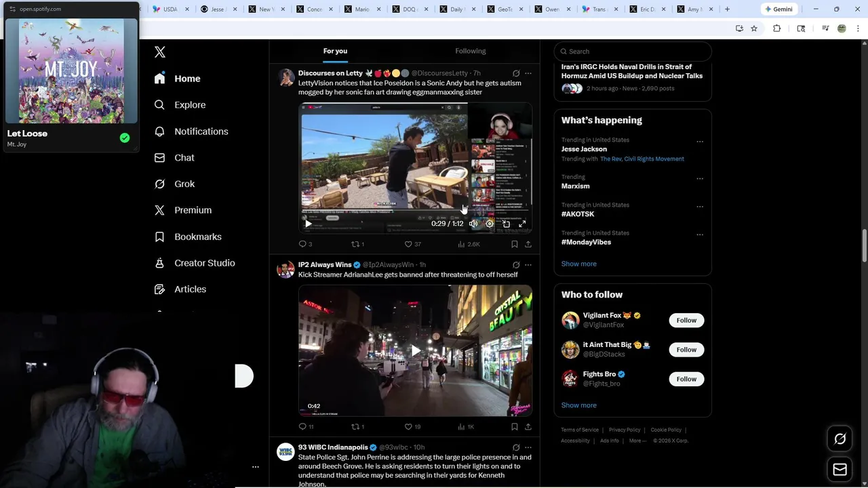Open Creator Studio in the sidebar
This screenshot has width=868, height=488.
point(195,263)
